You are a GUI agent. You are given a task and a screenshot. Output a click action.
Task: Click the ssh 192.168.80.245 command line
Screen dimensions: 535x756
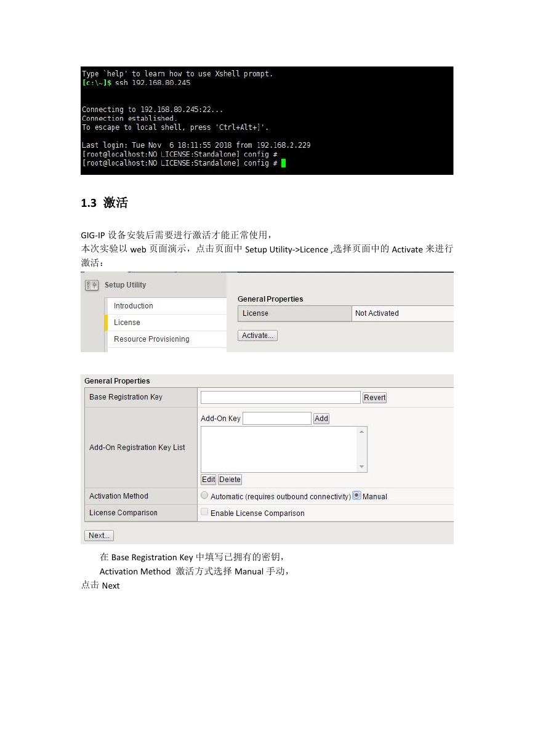(136, 82)
